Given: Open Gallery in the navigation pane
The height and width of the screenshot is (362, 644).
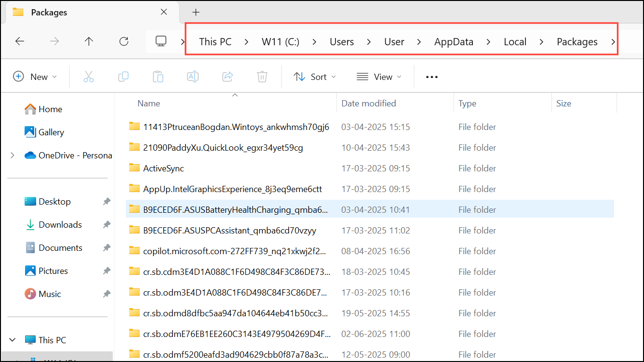Looking at the screenshot, I should pyautogui.click(x=44, y=132).
